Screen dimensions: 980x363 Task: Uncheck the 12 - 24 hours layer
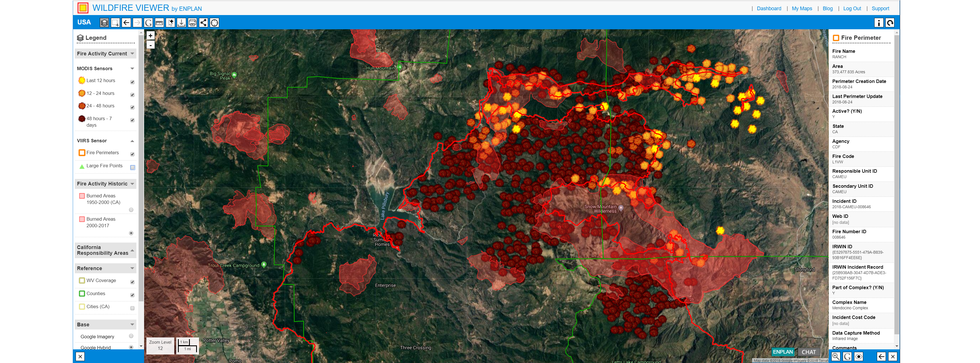[x=132, y=95]
